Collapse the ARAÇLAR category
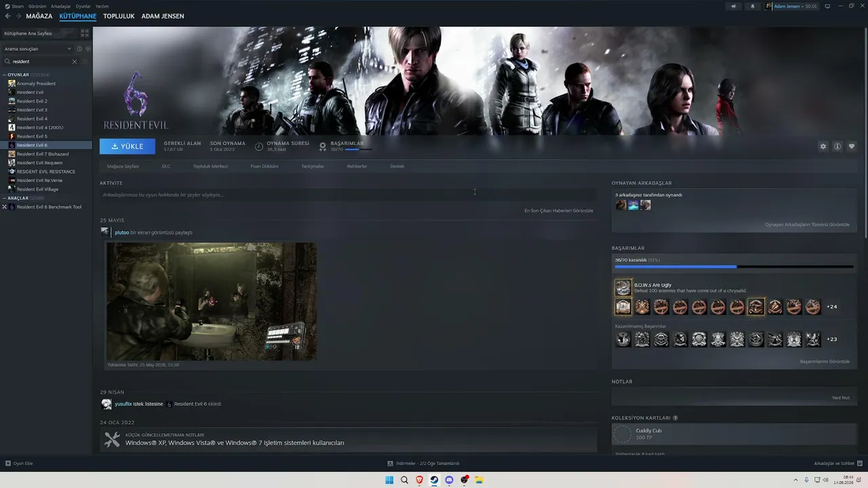The image size is (868, 488). [x=5, y=198]
